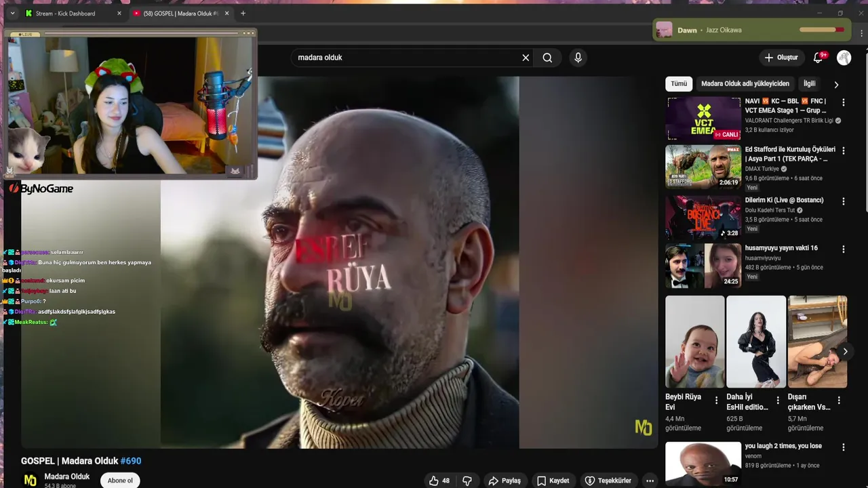Open husamyuyu yayın vakti thumbnail
This screenshot has width=868, height=488.
click(x=703, y=266)
